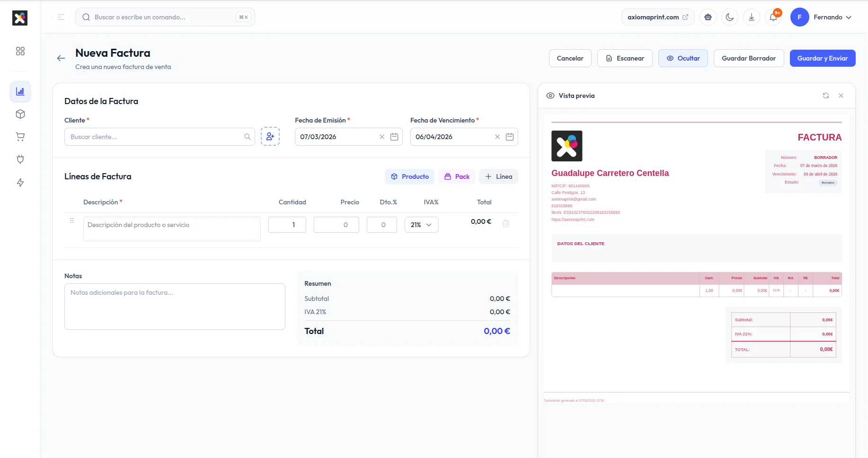Open the axiomaprint.com link
The height and width of the screenshot is (458, 868).
(x=657, y=18)
